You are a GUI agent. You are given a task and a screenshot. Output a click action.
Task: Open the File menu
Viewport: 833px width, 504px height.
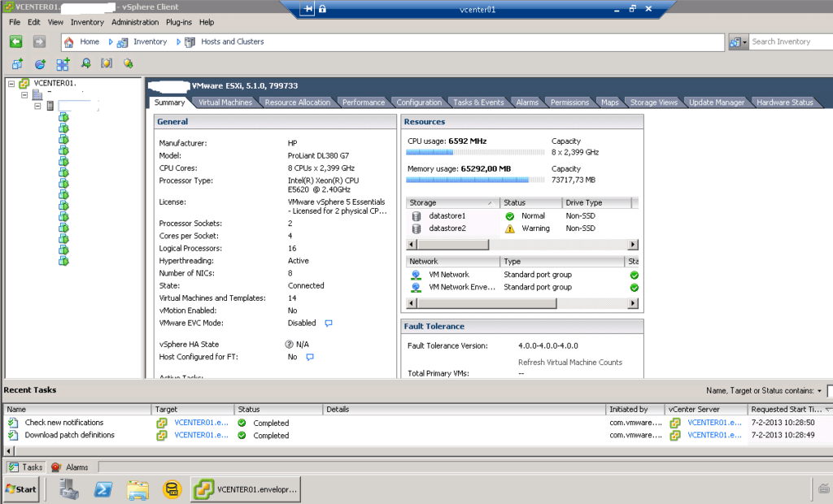click(x=15, y=22)
